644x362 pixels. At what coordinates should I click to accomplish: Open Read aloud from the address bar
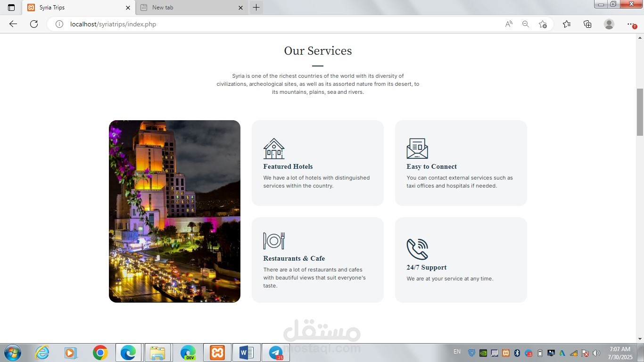click(509, 24)
